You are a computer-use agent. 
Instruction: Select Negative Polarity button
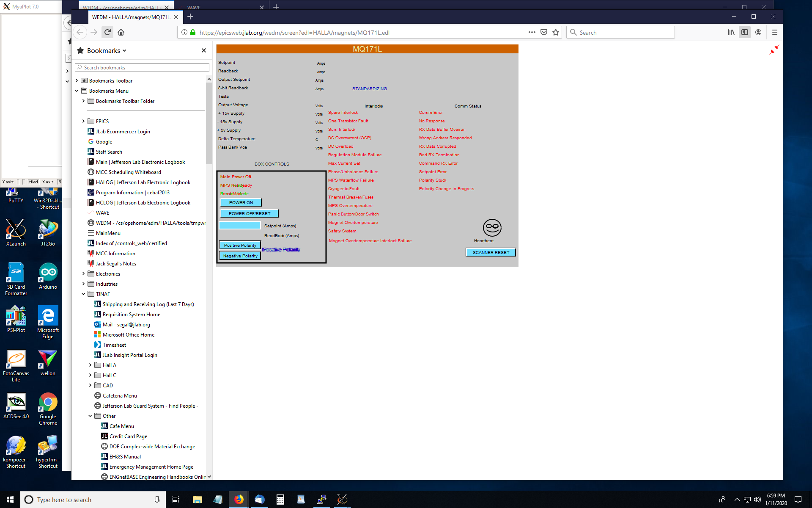coord(240,256)
